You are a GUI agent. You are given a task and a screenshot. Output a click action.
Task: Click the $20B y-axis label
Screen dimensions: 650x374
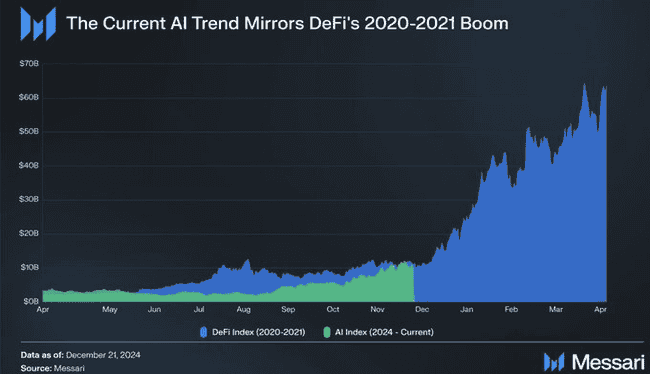point(29,233)
